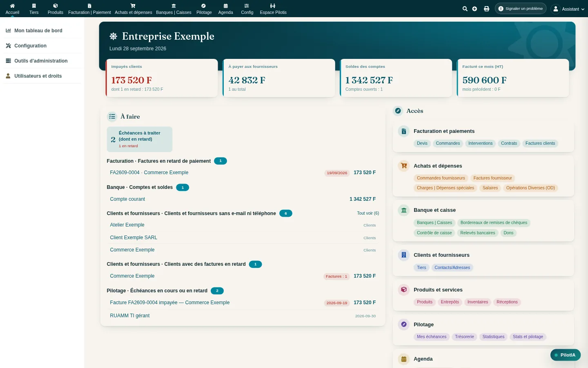Open invoice FA2609-0004 · Commerce Exemple link
Image resolution: width=588 pixels, height=368 pixels.
pyautogui.click(x=149, y=173)
